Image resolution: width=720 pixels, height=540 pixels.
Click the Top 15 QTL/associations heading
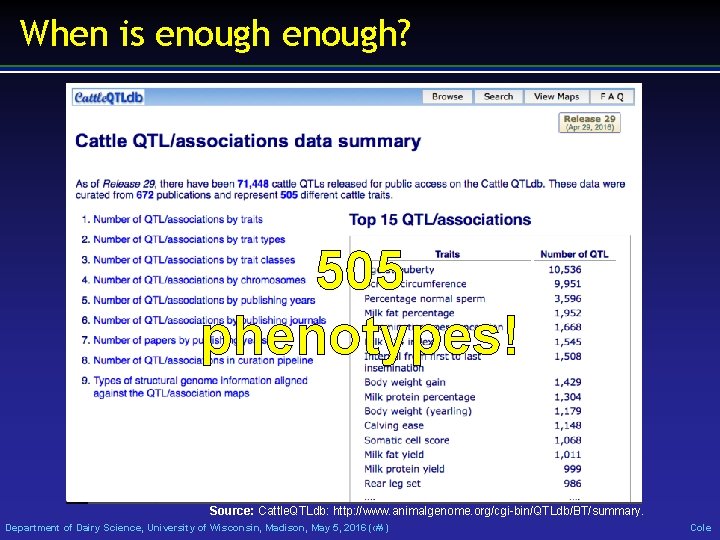pos(440,219)
